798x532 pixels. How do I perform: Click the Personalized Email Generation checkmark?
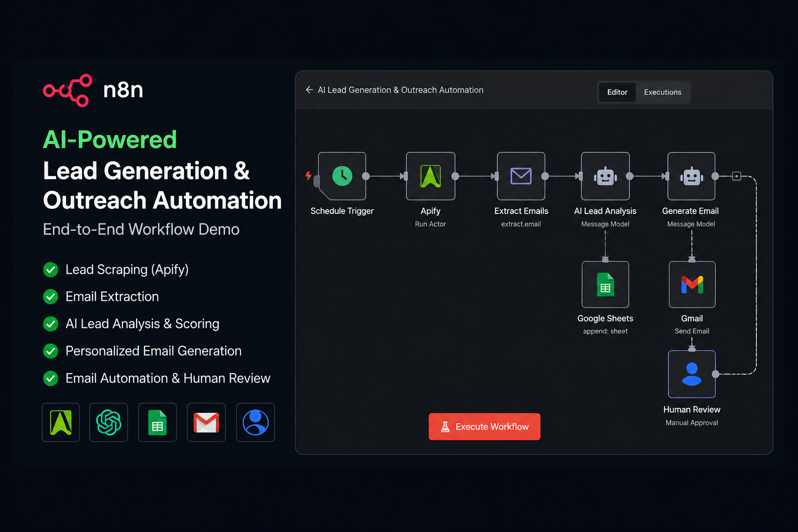click(50, 351)
